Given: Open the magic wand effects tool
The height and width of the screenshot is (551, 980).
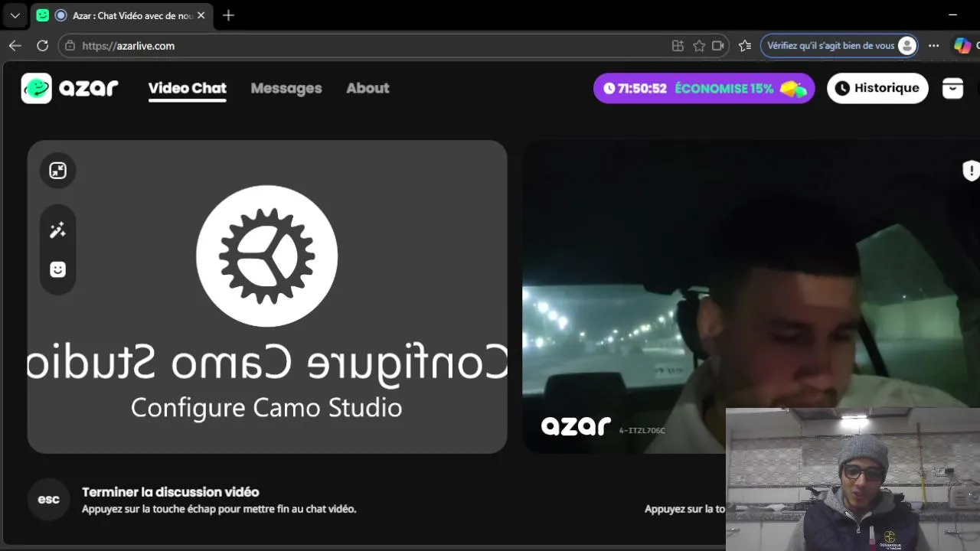Looking at the screenshot, I should [58, 230].
